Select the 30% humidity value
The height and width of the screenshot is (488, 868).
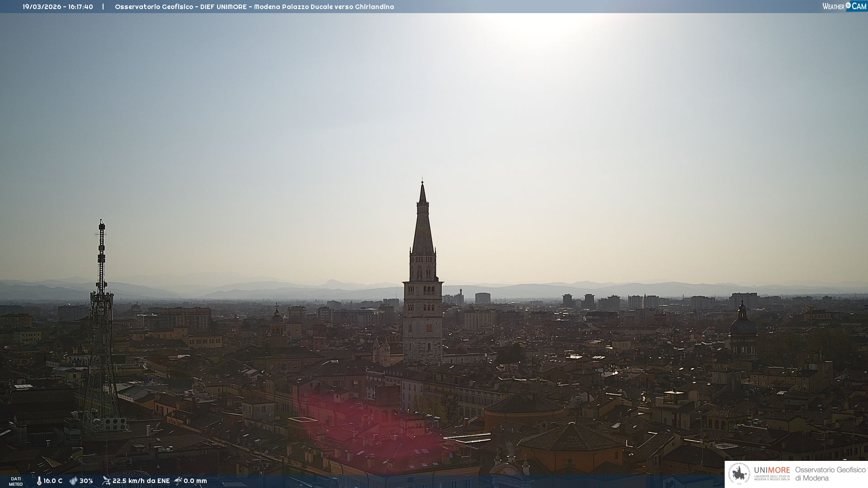(x=86, y=481)
